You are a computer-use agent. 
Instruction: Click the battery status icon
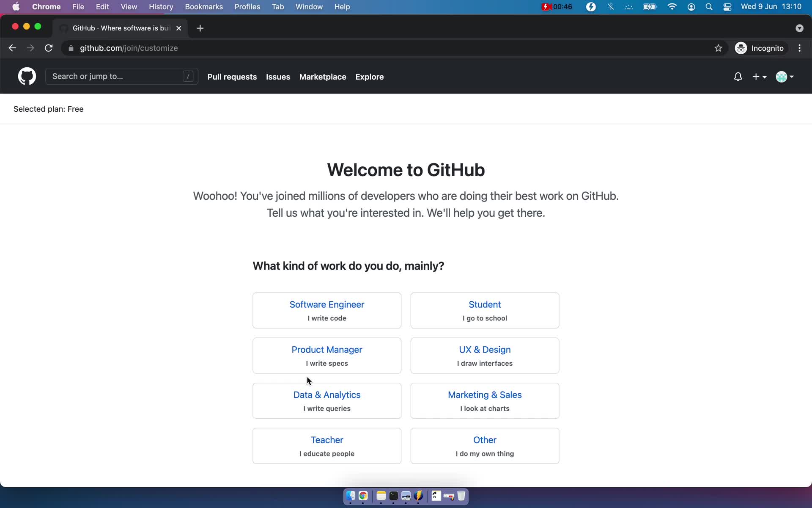click(649, 7)
